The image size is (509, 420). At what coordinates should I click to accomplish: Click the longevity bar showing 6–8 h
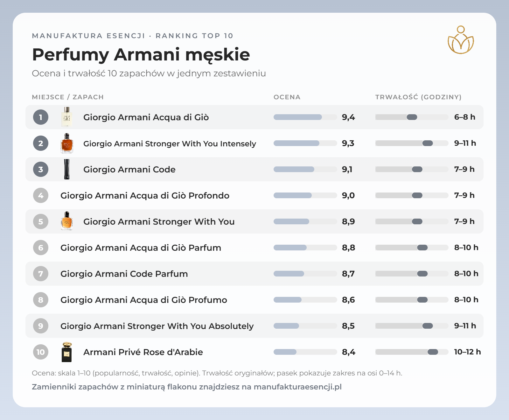coord(412,117)
